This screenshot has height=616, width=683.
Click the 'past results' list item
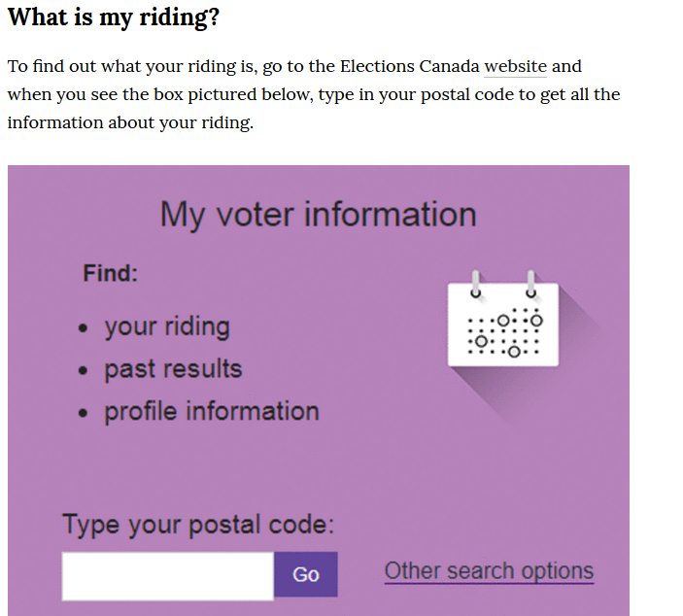pyautogui.click(x=173, y=369)
